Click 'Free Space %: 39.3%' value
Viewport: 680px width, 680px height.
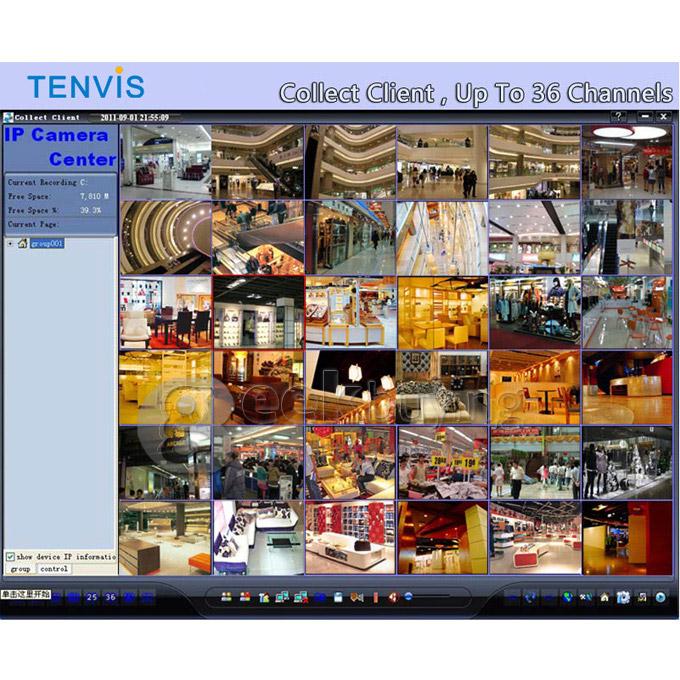click(x=91, y=210)
